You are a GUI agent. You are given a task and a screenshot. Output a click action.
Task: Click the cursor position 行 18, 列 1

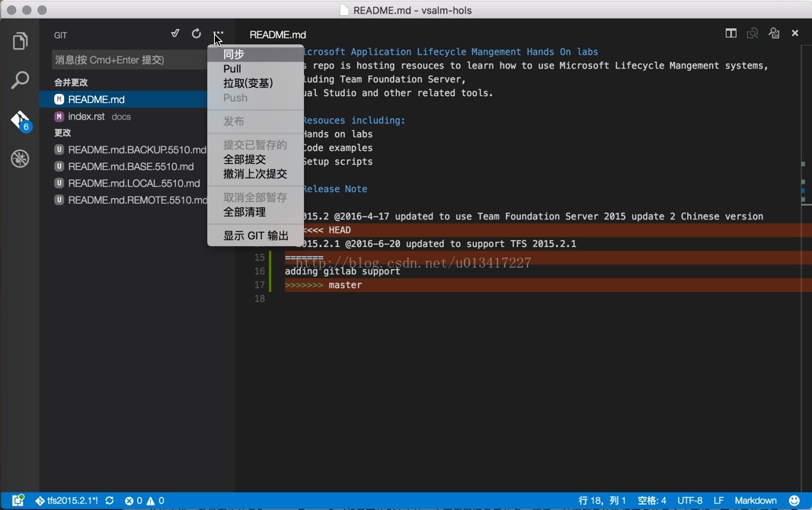point(602,501)
